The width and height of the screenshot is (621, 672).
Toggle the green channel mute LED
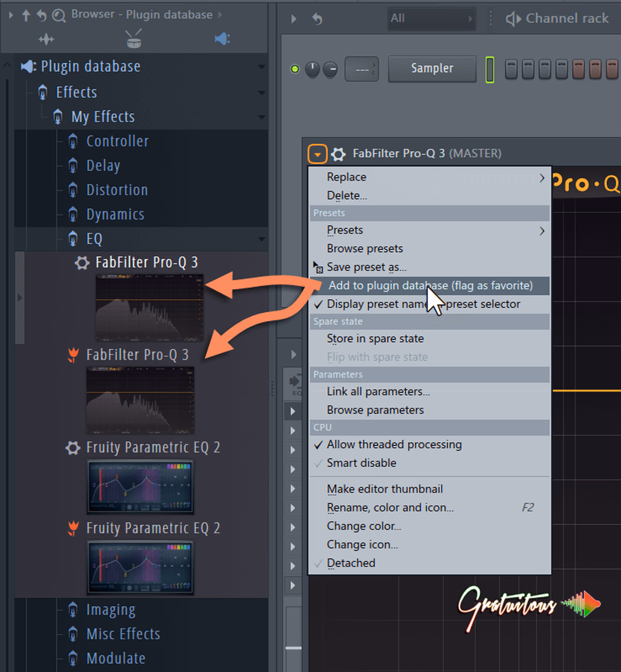(x=295, y=69)
